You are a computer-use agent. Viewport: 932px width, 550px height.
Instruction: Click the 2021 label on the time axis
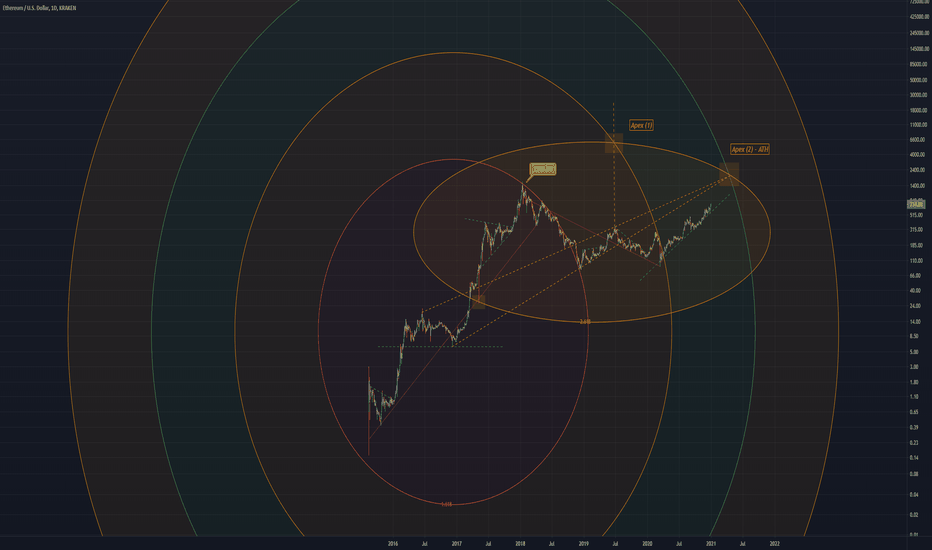(x=711, y=543)
